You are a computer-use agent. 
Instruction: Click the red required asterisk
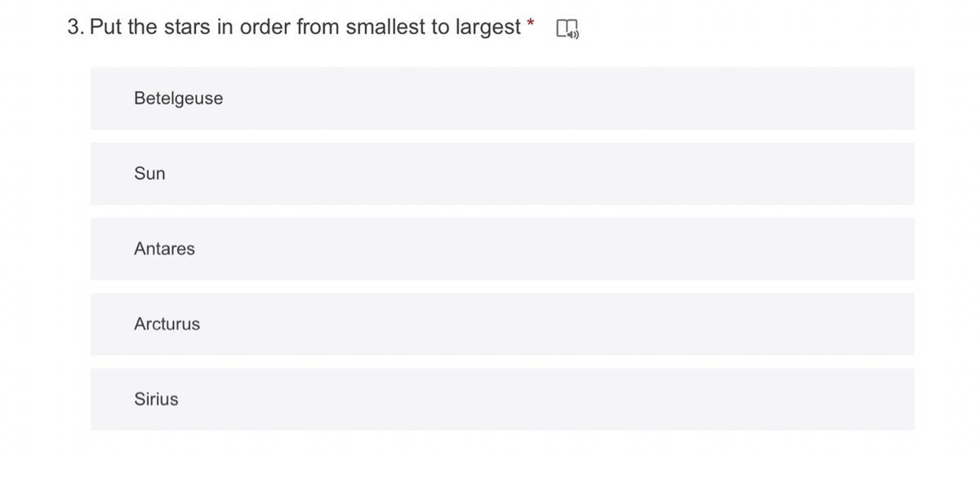coord(531,24)
